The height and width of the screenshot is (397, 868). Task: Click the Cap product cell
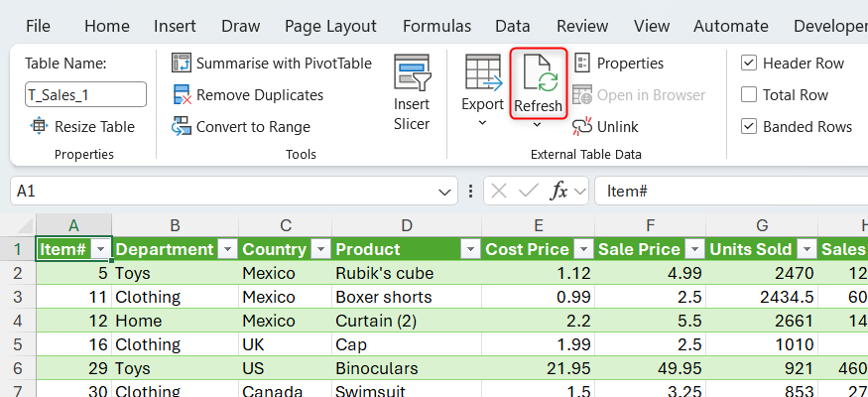coord(407,344)
